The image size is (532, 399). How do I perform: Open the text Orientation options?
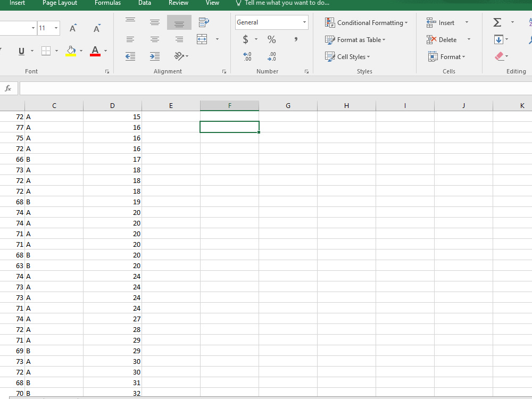click(181, 56)
